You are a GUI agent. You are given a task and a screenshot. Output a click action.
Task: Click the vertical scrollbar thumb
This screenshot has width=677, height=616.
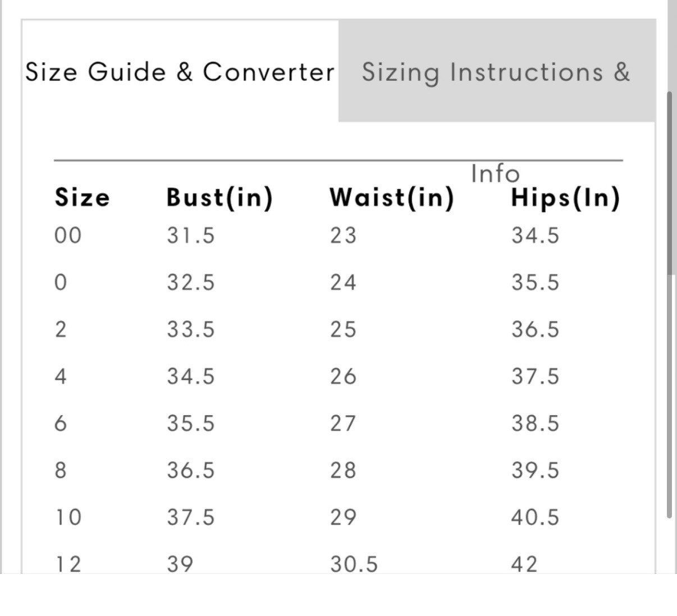pyautogui.click(x=670, y=305)
